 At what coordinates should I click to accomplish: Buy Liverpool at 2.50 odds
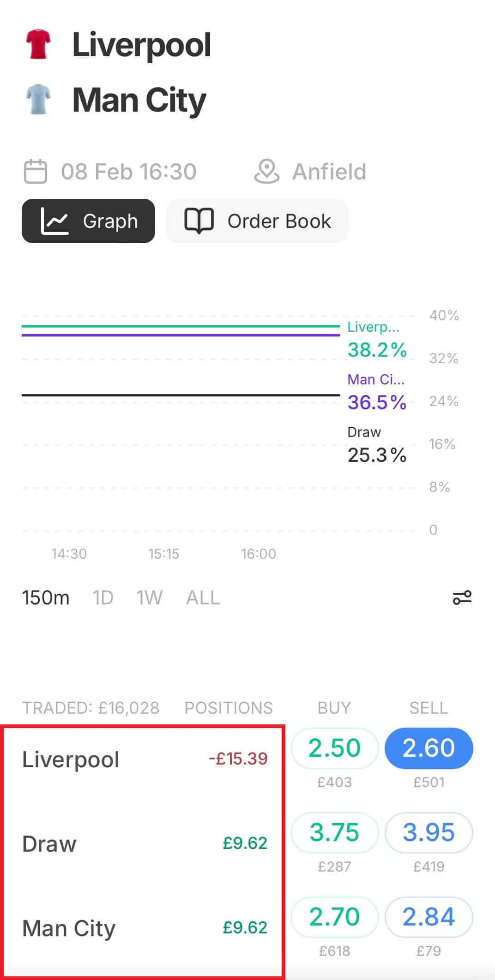pos(334,748)
